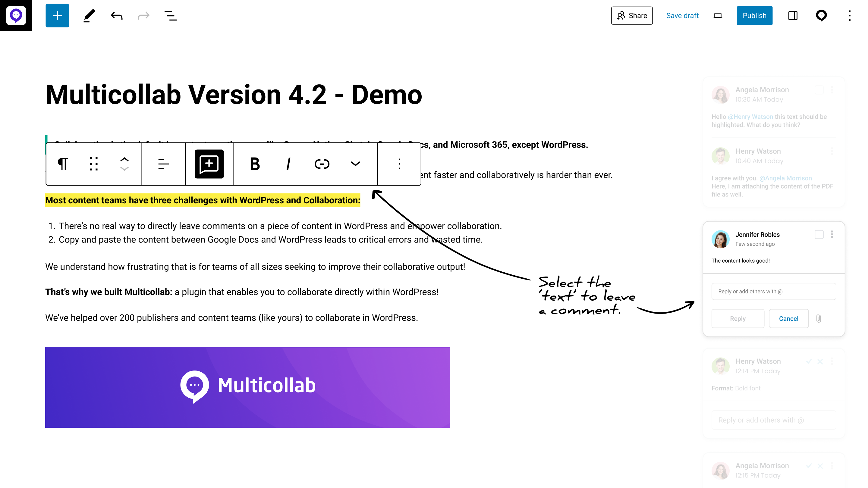The width and height of the screenshot is (868, 488).
Task: Click Publish to publish the post
Action: click(x=755, y=15)
